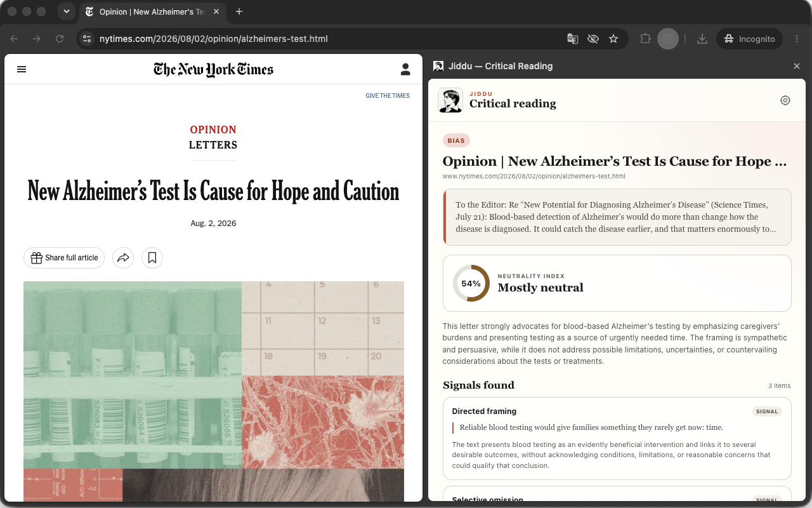812x508 pixels.
Task: Click the Aug. 2, 2026 date
Action: click(x=213, y=224)
